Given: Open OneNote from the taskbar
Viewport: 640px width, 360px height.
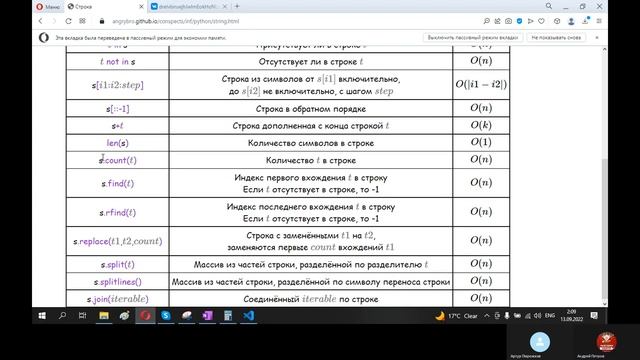Looking at the screenshot, I should [x=207, y=316].
